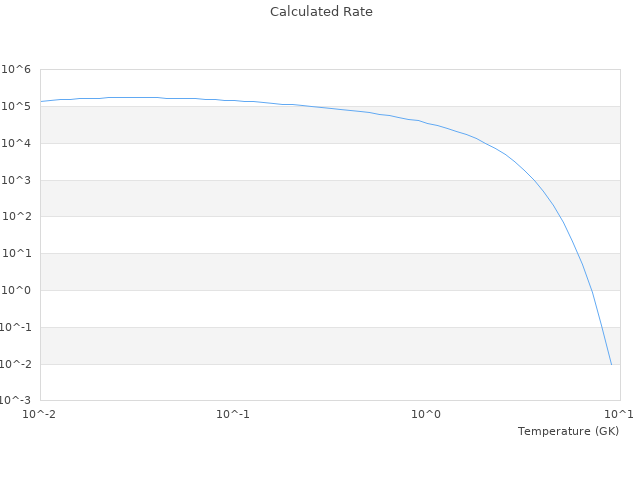Click the 10^-1 x-axis tick label
Image resolution: width=640 pixels, height=480 pixels.
[x=233, y=414]
